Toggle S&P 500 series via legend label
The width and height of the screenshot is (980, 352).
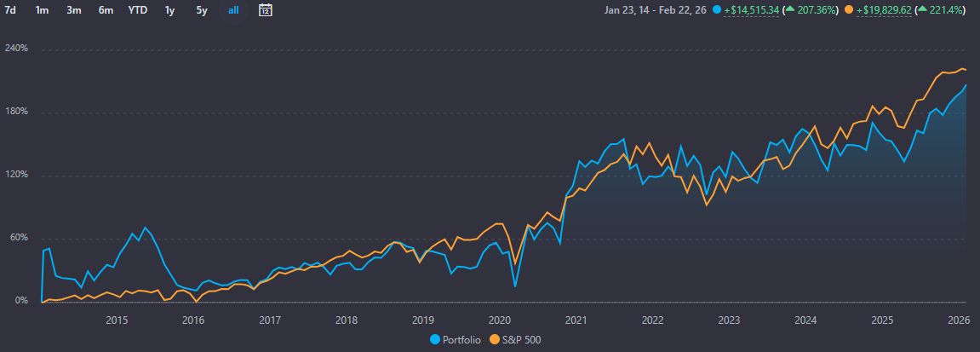click(x=521, y=339)
